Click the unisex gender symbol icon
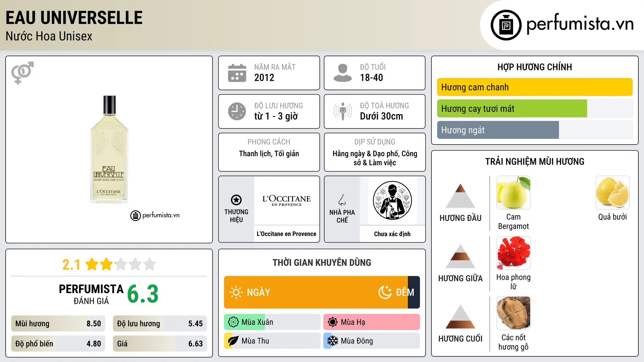 coord(22,73)
